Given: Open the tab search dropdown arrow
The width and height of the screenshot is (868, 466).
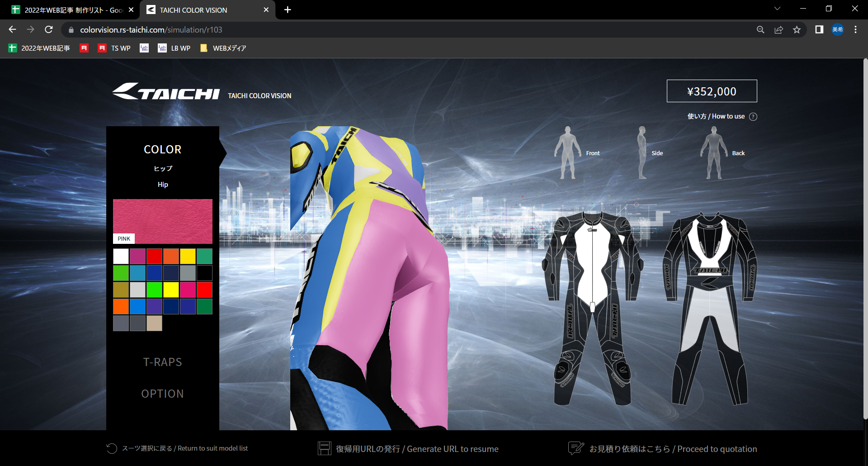Looking at the screenshot, I should coord(777,9).
